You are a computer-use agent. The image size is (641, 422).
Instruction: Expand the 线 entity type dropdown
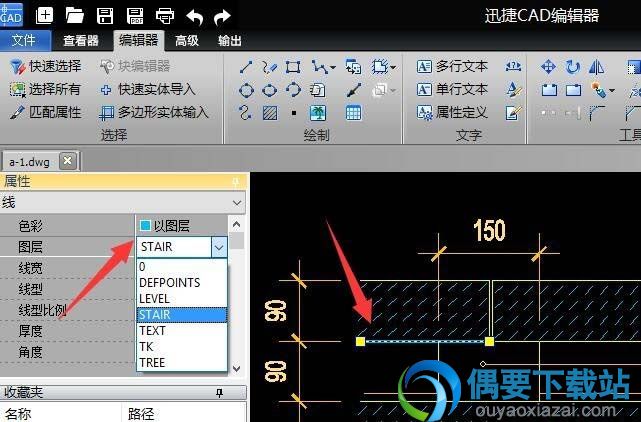(x=237, y=203)
